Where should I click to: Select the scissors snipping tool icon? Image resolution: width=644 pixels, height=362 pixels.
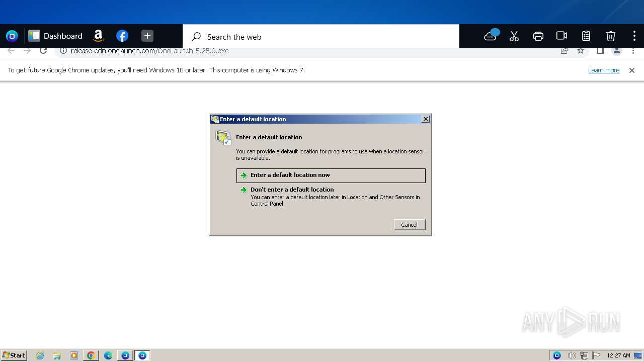514,36
